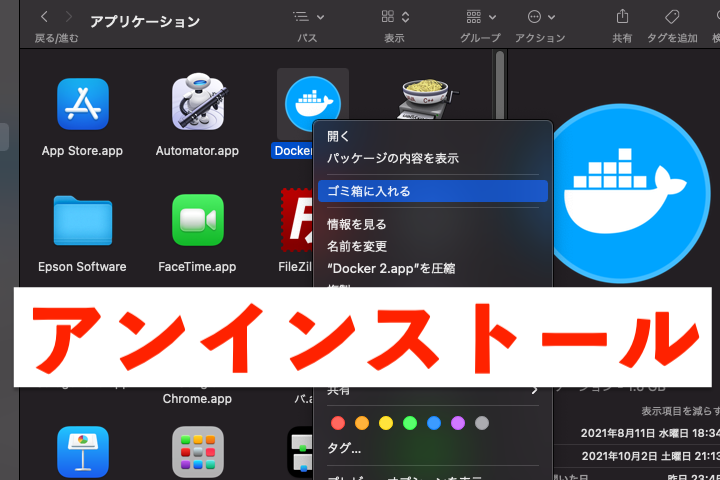Open the Path (パス) toolbar menu
The image size is (720, 480).
(308, 17)
